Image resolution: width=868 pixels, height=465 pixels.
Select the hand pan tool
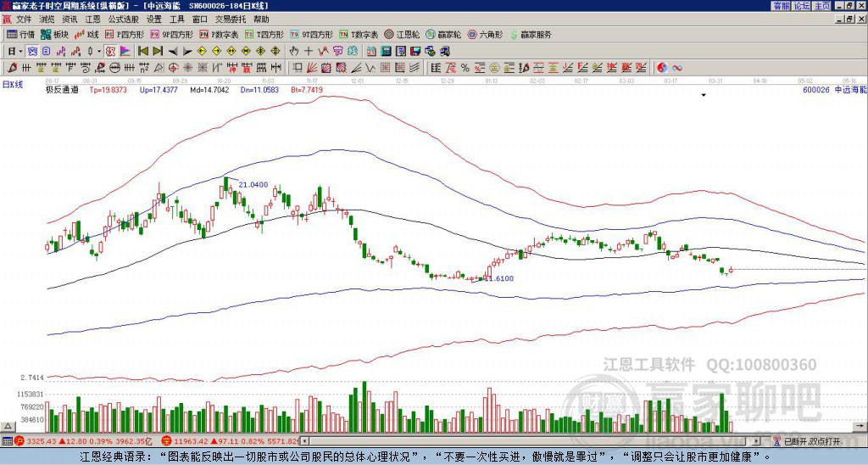(294, 51)
